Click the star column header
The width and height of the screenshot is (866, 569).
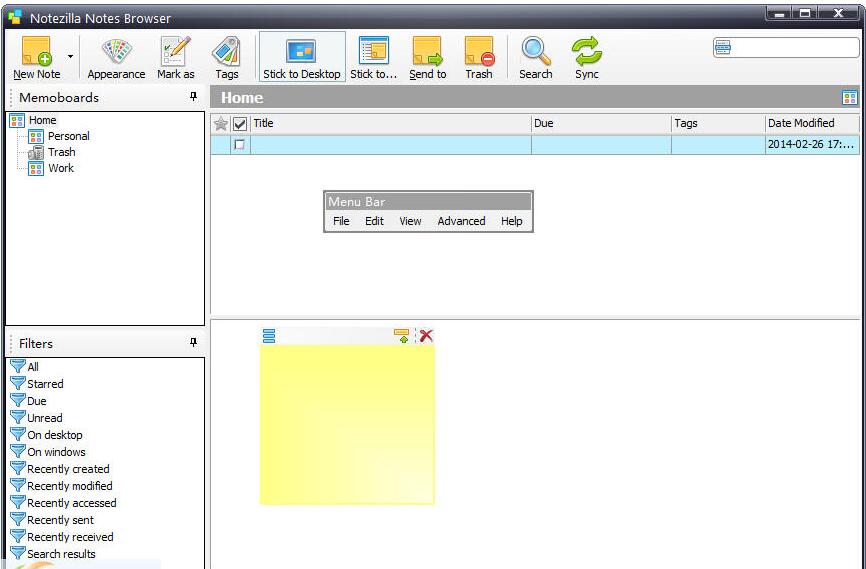[221, 124]
